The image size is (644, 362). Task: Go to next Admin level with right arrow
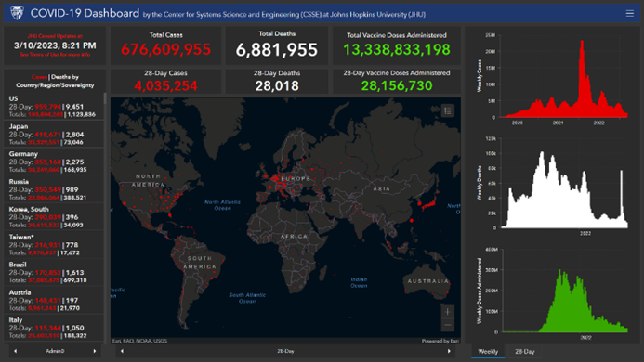[x=95, y=351]
